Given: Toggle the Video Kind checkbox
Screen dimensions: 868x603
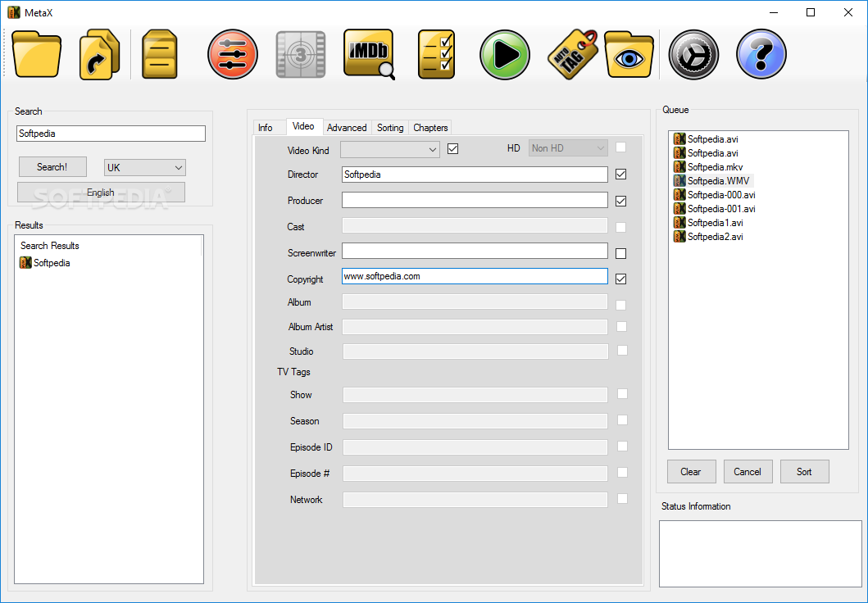Looking at the screenshot, I should tap(452, 148).
